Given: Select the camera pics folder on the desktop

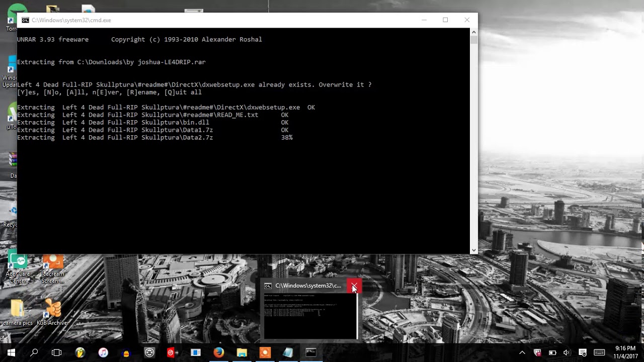Looking at the screenshot, I should point(18,312).
